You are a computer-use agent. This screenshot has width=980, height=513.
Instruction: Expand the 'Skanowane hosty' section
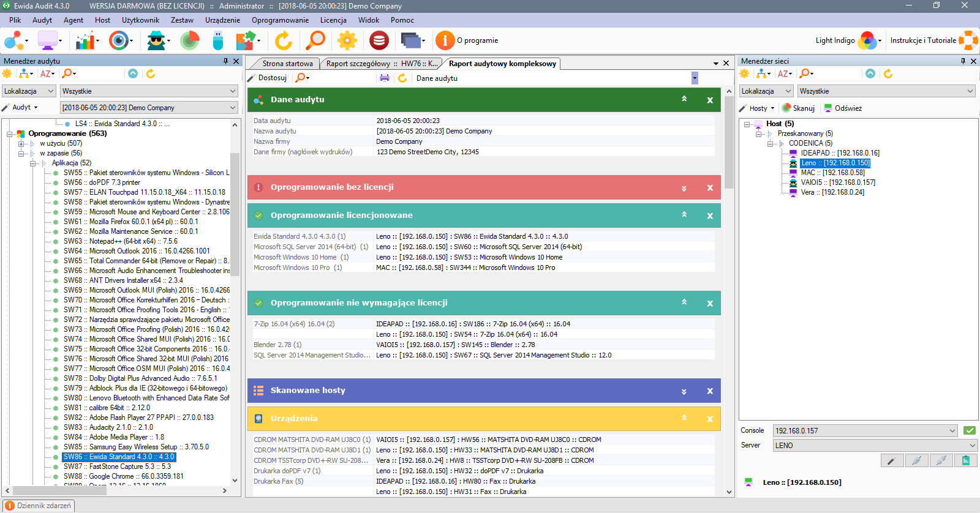(684, 391)
